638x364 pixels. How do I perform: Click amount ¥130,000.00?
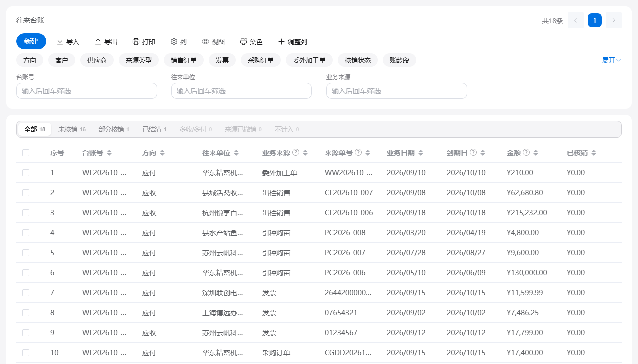(527, 273)
